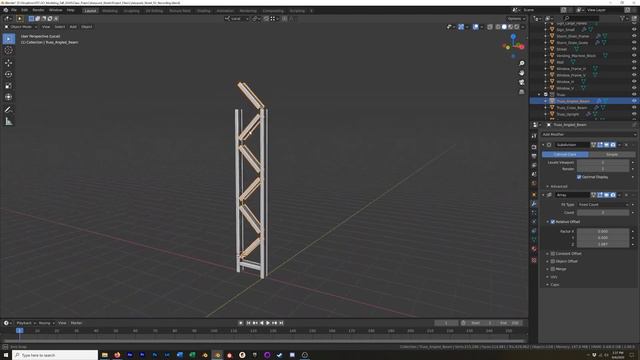Open the Render menu

point(38,10)
